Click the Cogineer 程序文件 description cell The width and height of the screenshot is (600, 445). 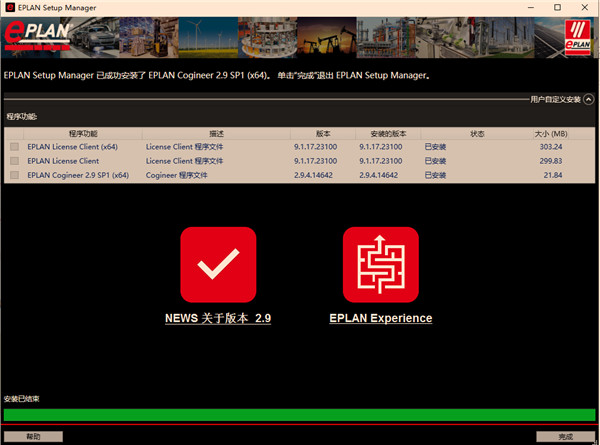[x=176, y=175]
